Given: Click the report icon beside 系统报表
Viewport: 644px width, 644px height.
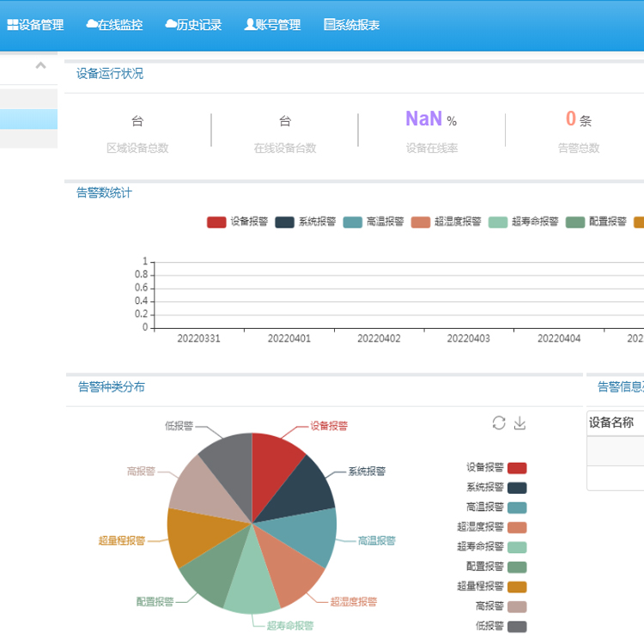Looking at the screenshot, I should point(329,25).
